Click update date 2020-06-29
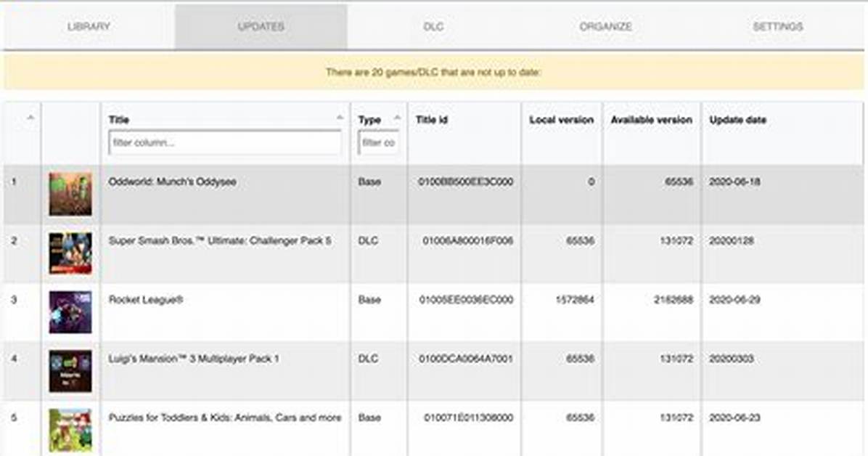 tap(734, 300)
